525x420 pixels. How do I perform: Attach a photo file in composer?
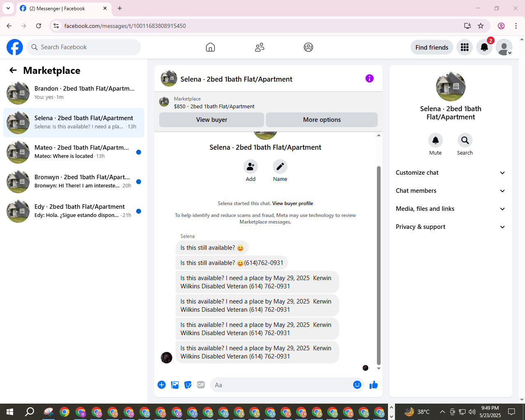click(175, 385)
